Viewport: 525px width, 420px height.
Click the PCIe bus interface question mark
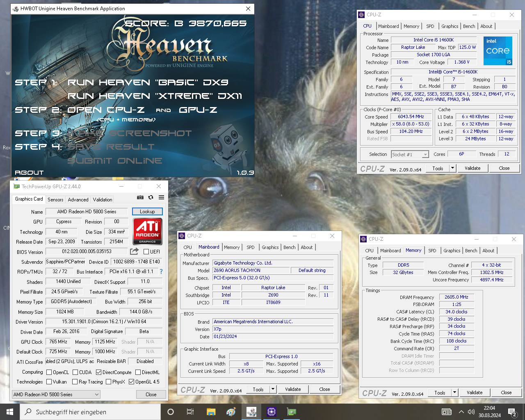[161, 272]
